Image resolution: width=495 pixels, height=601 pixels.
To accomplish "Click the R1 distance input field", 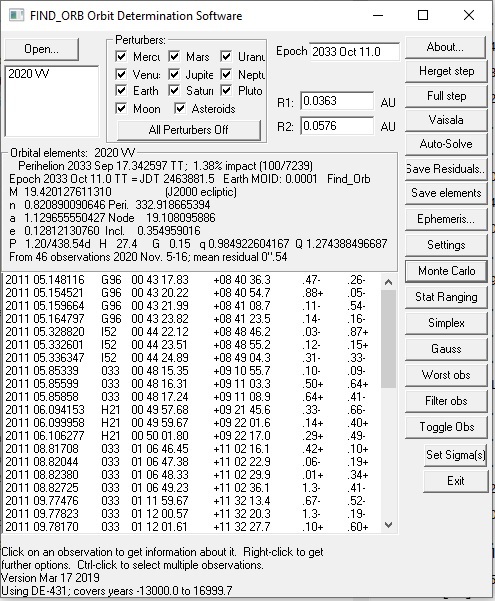I will 337,101.
